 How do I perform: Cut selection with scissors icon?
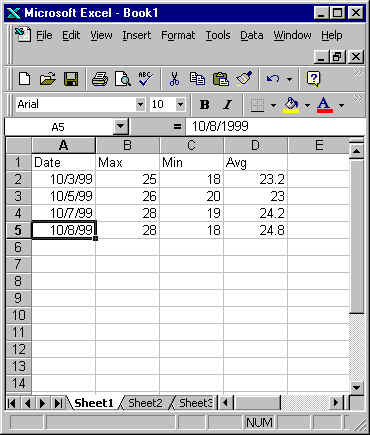[x=174, y=79]
